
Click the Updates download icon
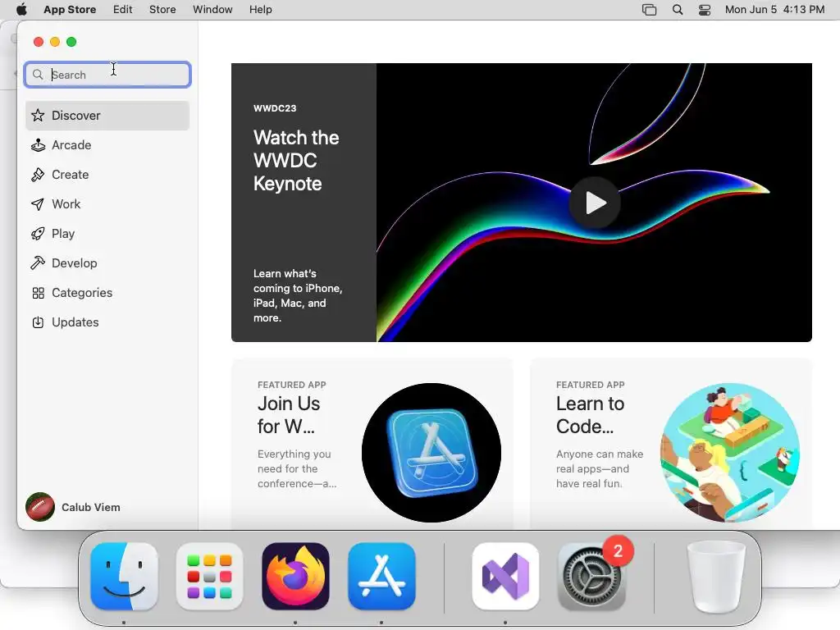(38, 322)
